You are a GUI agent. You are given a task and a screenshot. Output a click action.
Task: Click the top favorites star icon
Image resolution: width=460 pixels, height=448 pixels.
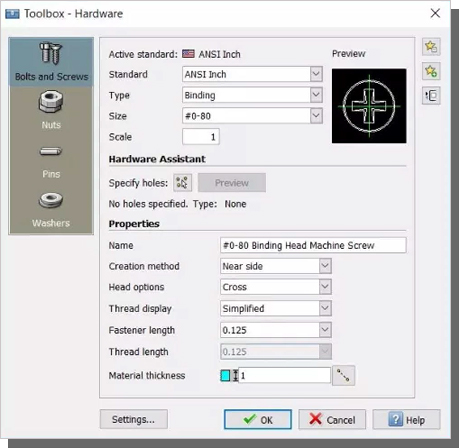431,47
